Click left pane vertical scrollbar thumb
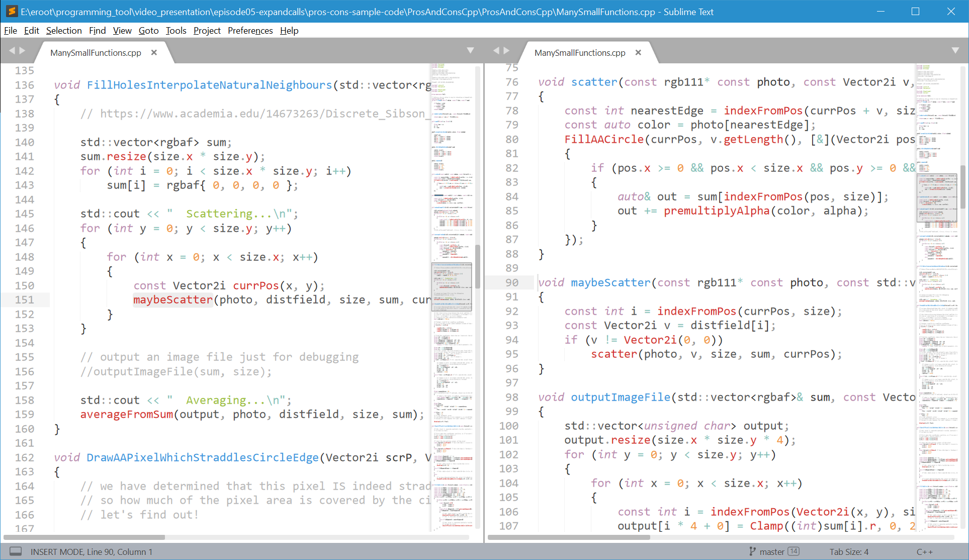969x560 pixels. tap(478, 266)
